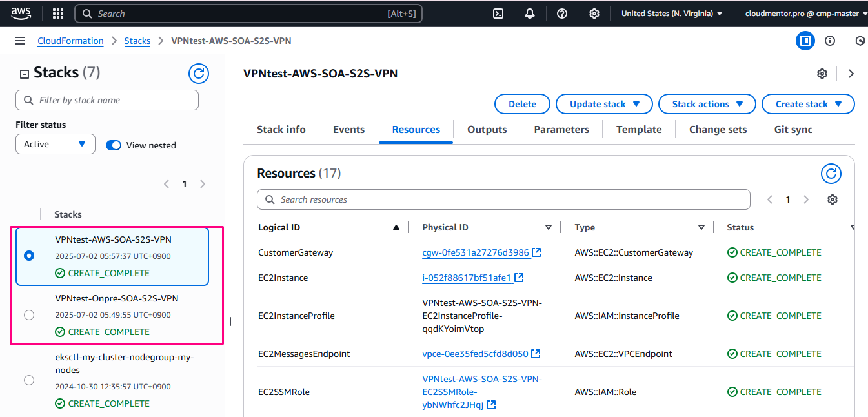The width and height of the screenshot is (868, 417).
Task: Expand the Stack actions dropdown
Action: pyautogui.click(x=707, y=104)
